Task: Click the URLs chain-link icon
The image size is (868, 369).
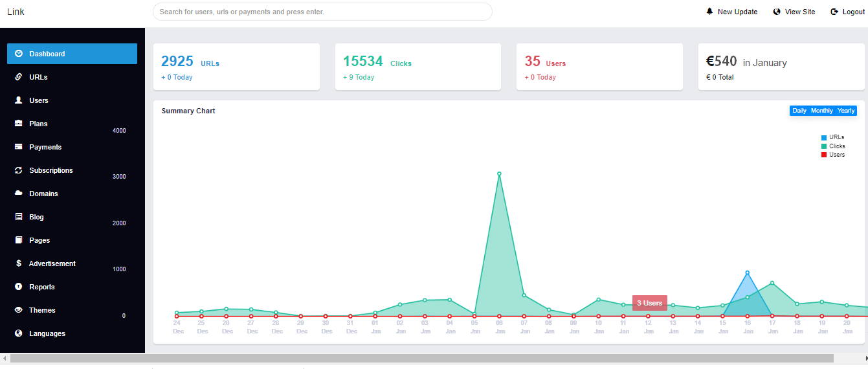Action: [x=19, y=77]
